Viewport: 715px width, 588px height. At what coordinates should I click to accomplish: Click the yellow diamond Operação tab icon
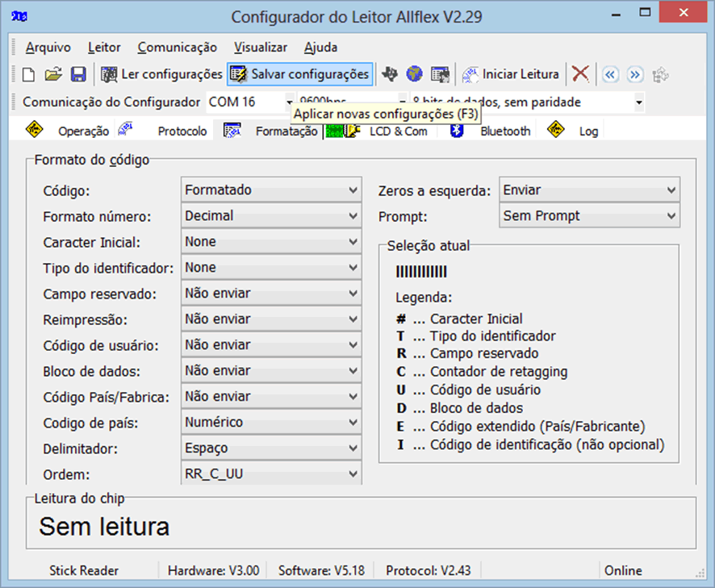tap(34, 129)
